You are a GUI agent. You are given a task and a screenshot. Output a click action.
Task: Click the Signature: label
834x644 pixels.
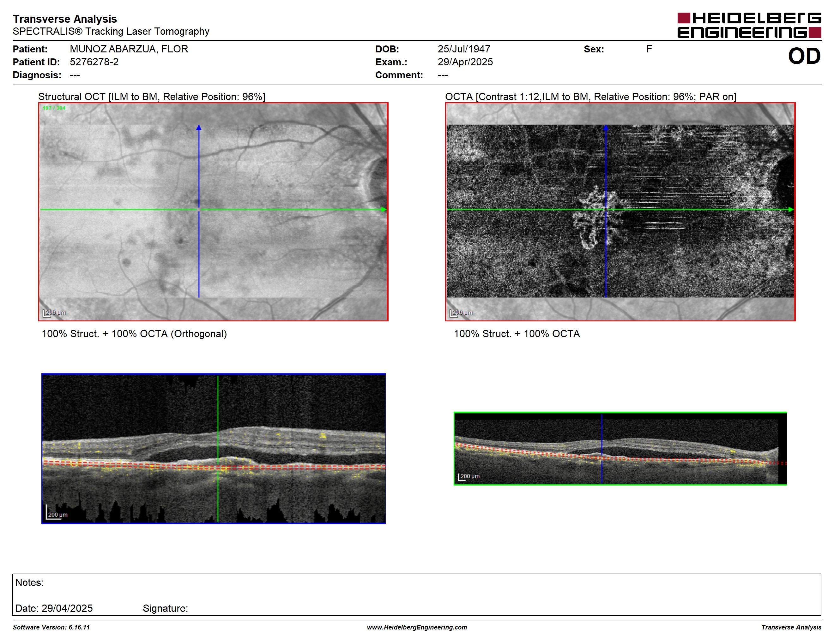point(165,609)
